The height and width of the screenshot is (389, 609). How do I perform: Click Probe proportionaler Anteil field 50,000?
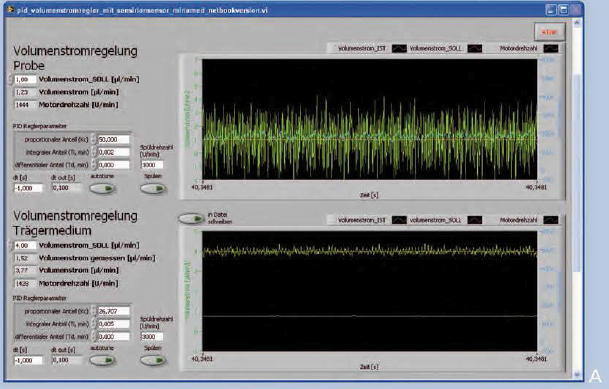coord(113,139)
